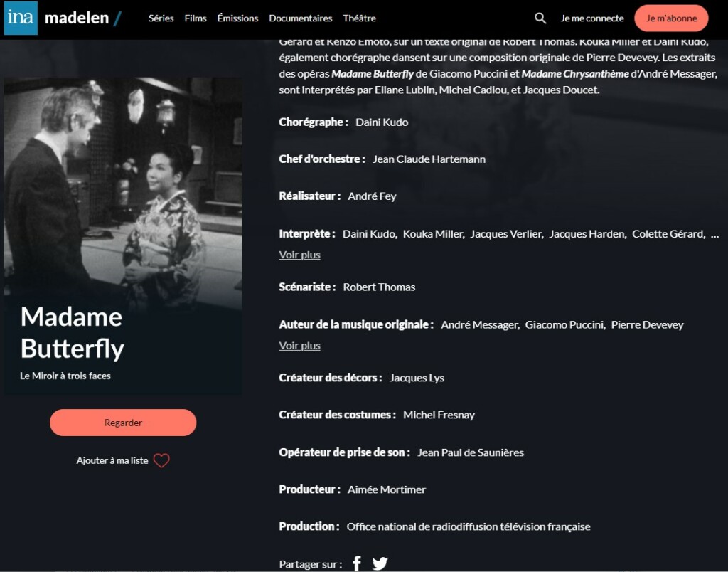
Task: Click Je me connecte link
Action: pyautogui.click(x=592, y=18)
